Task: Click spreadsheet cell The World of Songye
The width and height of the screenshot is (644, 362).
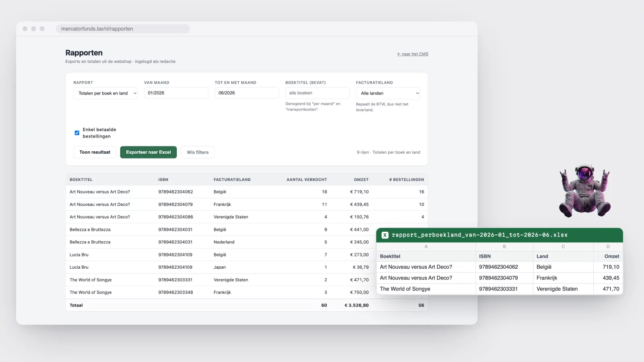Action: point(426,289)
